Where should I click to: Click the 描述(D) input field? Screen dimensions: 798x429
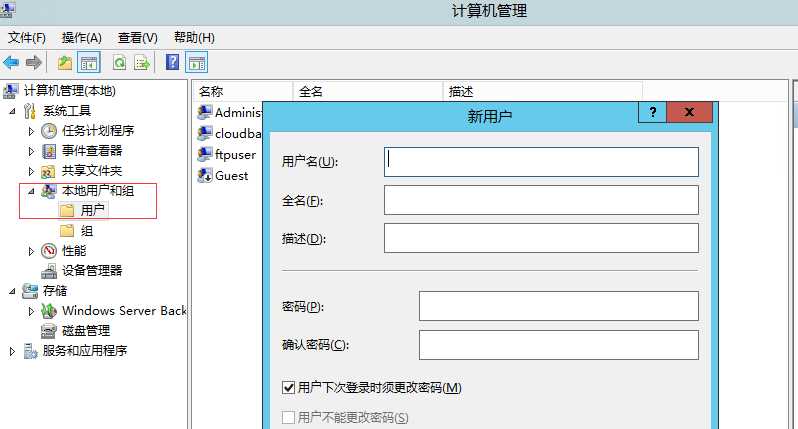(x=541, y=238)
